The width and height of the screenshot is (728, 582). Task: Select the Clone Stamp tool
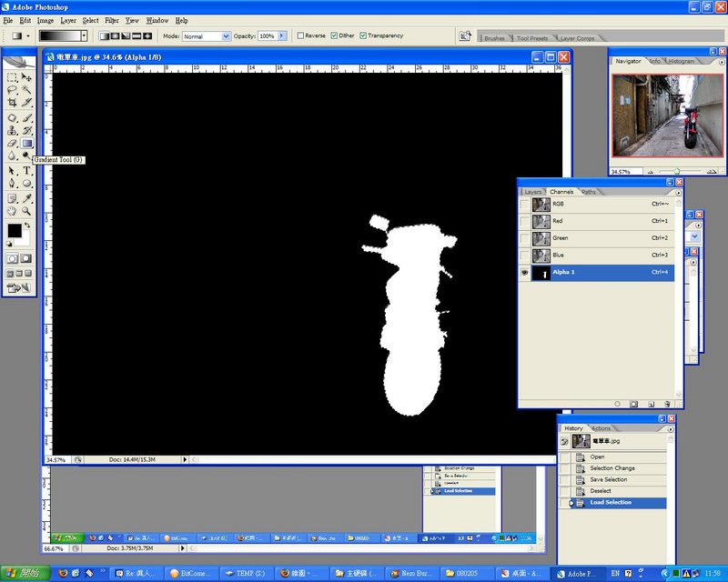coord(12,130)
